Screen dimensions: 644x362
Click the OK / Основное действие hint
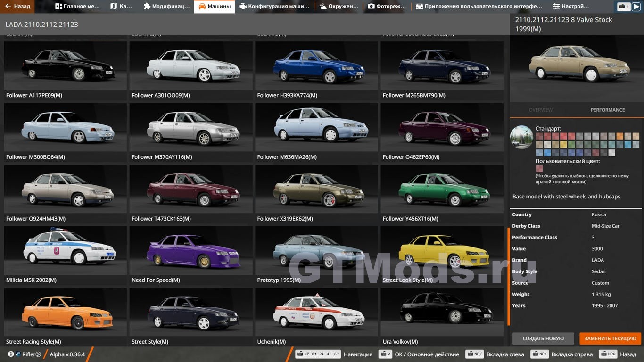pyautogui.click(x=427, y=354)
